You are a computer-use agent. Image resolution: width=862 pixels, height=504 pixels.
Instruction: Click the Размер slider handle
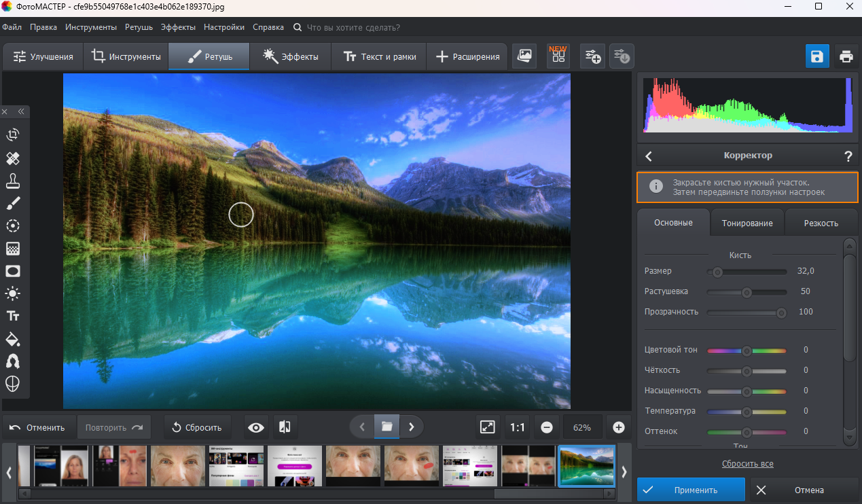coord(717,272)
